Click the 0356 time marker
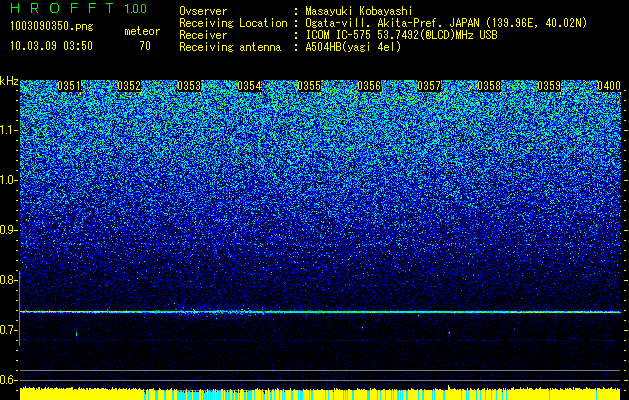Image resolution: width=629 pixels, height=400 pixels. (x=369, y=86)
